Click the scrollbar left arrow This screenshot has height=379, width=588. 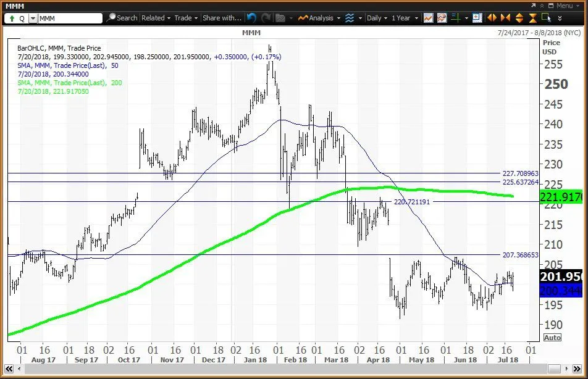(x=19, y=369)
